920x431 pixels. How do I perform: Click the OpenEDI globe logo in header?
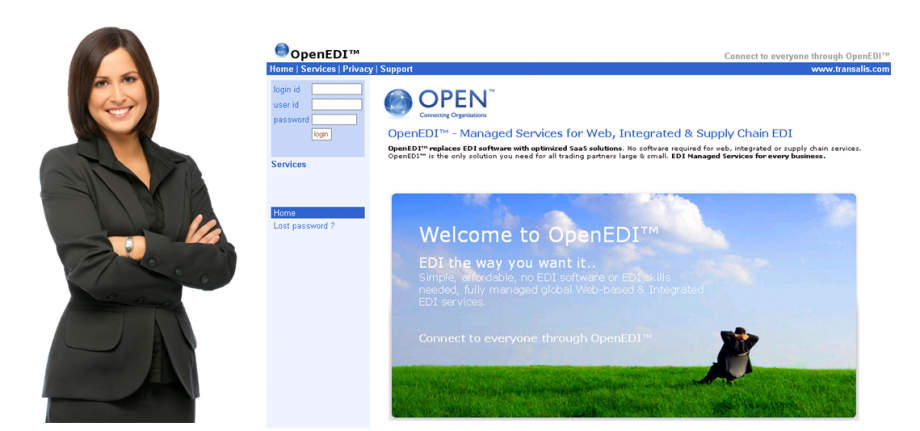click(x=282, y=50)
